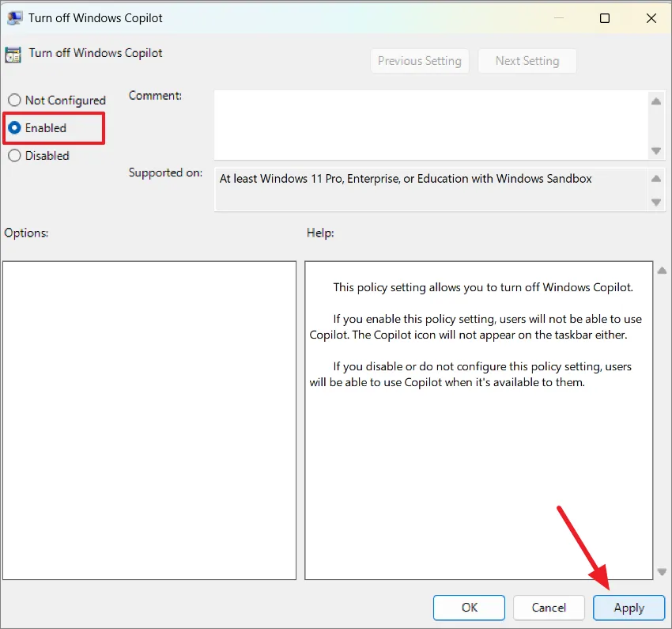Click inside the Comment text box
The width and height of the screenshot is (672, 629).
point(431,125)
